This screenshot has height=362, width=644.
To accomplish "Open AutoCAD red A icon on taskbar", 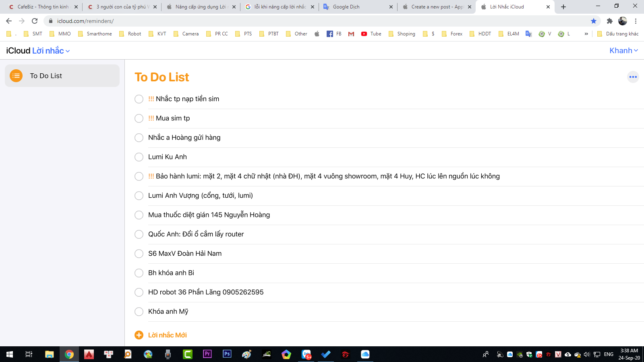I will tap(89, 354).
